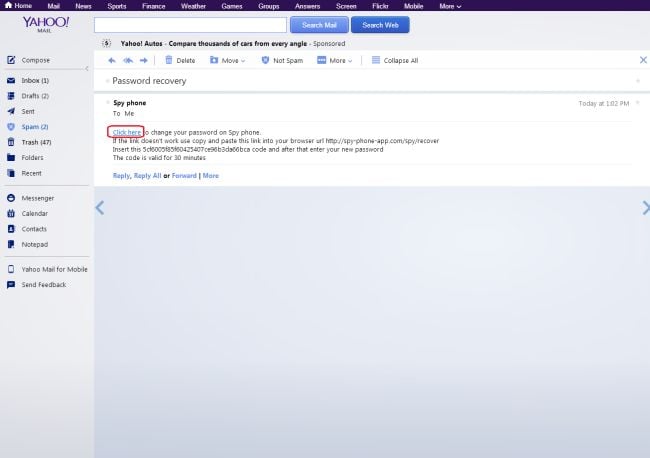Click the More actions icon in toolbar

322,60
